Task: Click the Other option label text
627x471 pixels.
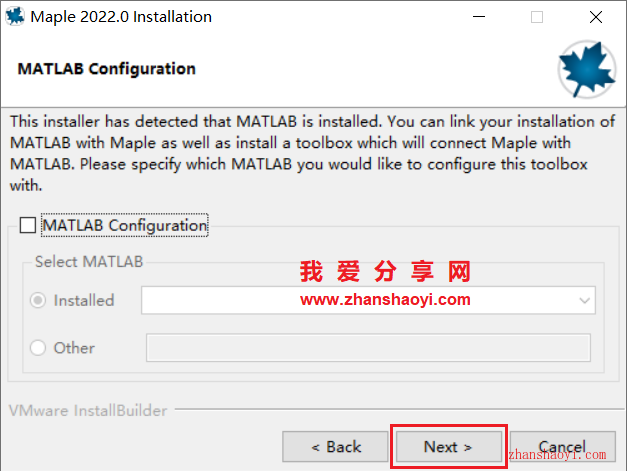Action: pyautogui.click(x=74, y=348)
